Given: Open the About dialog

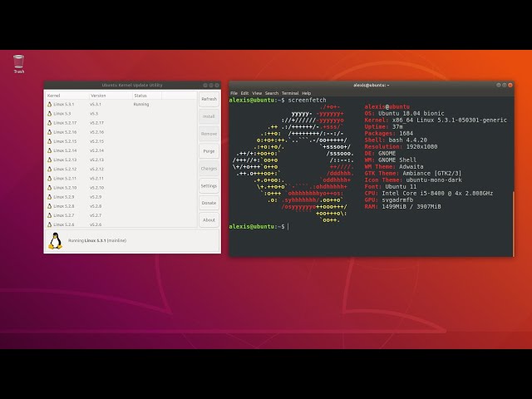Looking at the screenshot, I should [209, 219].
